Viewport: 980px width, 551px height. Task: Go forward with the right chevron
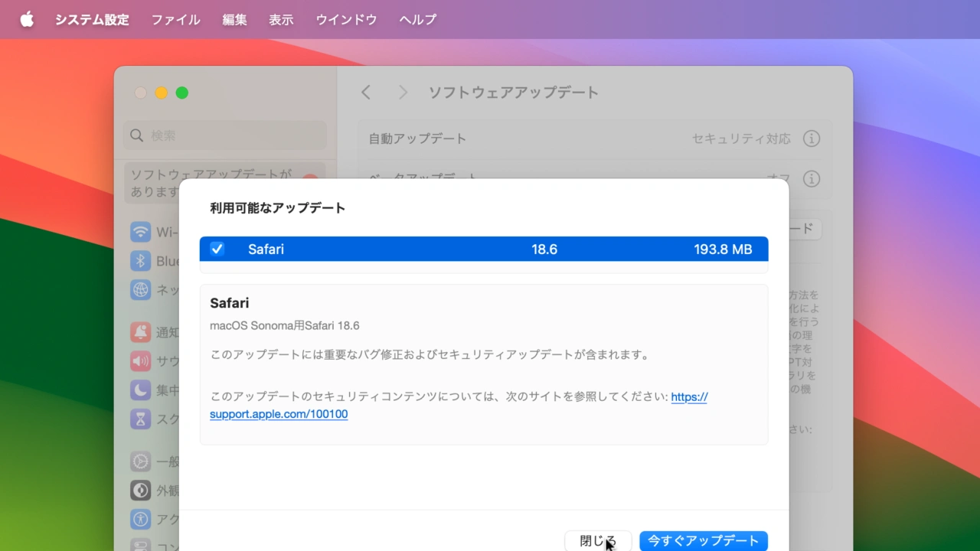point(403,93)
